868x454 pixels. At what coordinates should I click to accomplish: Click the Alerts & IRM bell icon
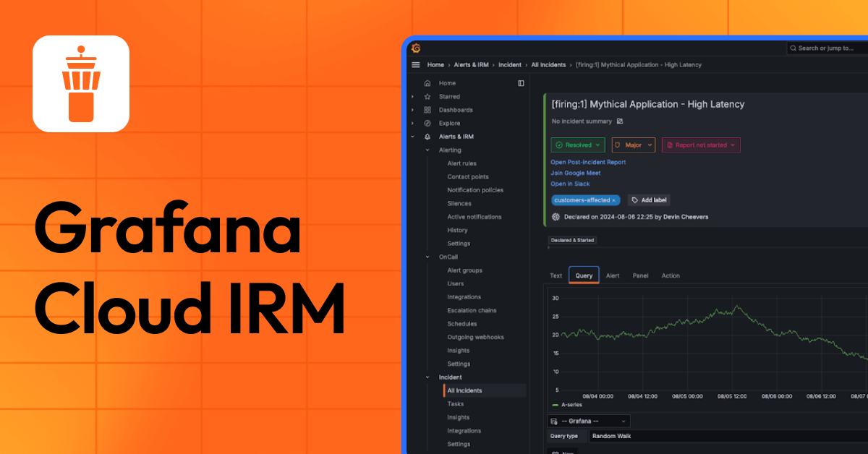pos(426,136)
